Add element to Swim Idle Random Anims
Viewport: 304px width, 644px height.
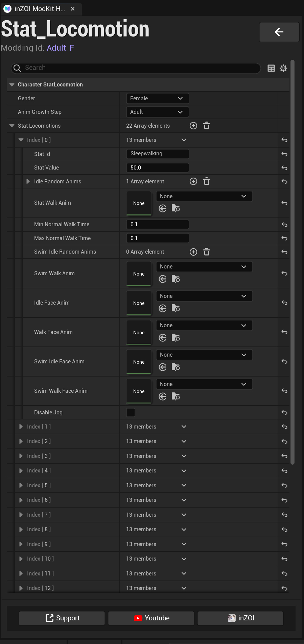(x=193, y=252)
